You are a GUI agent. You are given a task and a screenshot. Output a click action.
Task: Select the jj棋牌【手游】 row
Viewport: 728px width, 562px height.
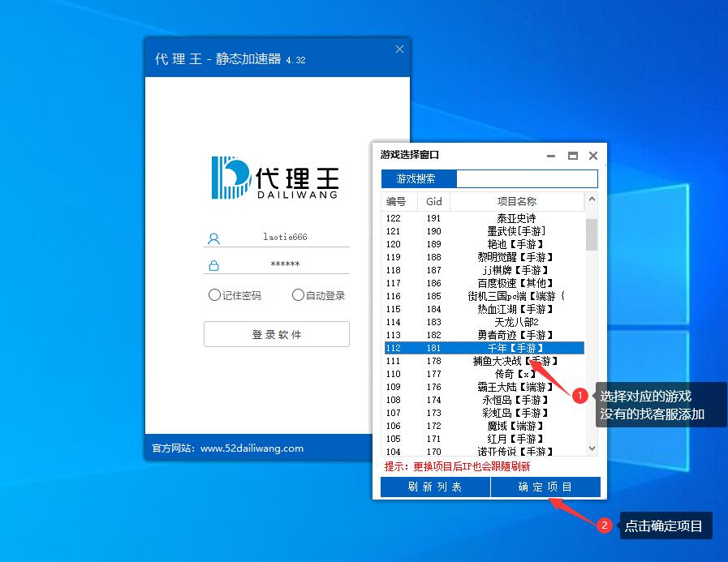pos(485,270)
